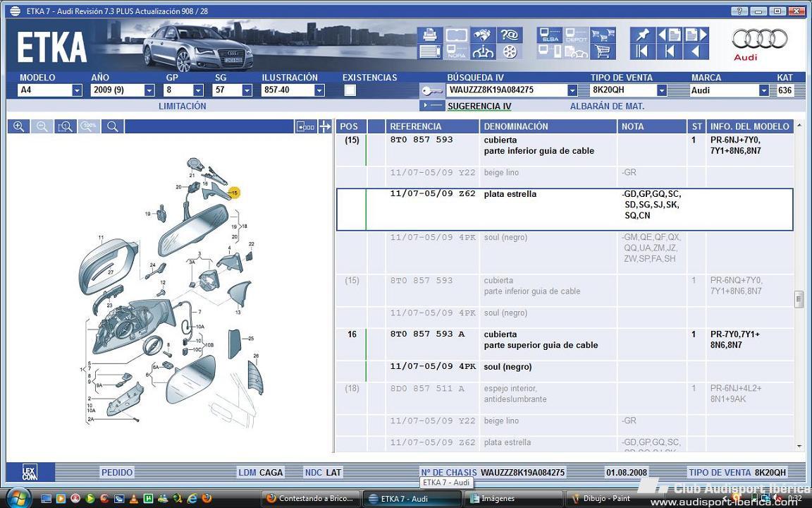The image size is (812, 508).
Task: Expand the Tipo de Venta dropdown
Action: pos(661,90)
